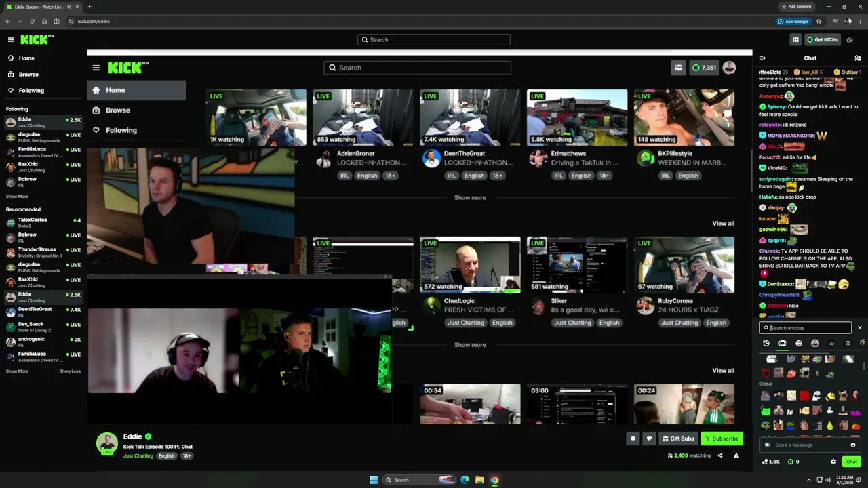Open browser home page icon
This screenshot has height=488, width=868.
click(44, 22)
